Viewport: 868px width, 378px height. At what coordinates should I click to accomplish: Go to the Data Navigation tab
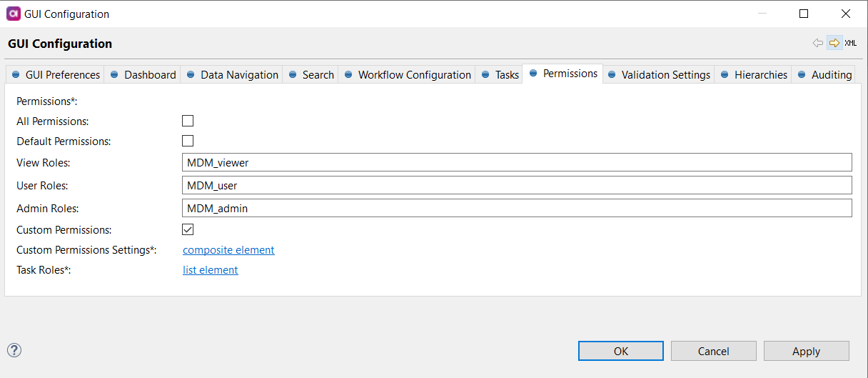point(232,75)
